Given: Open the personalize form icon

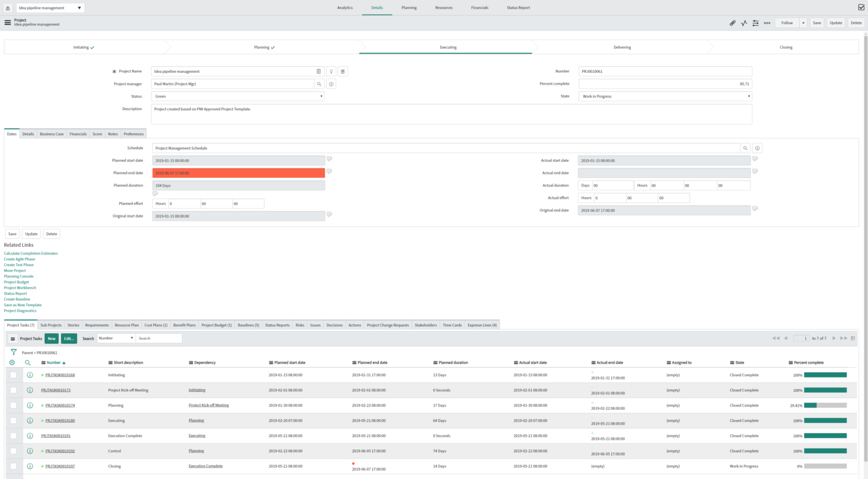Looking at the screenshot, I should pyautogui.click(x=756, y=23).
